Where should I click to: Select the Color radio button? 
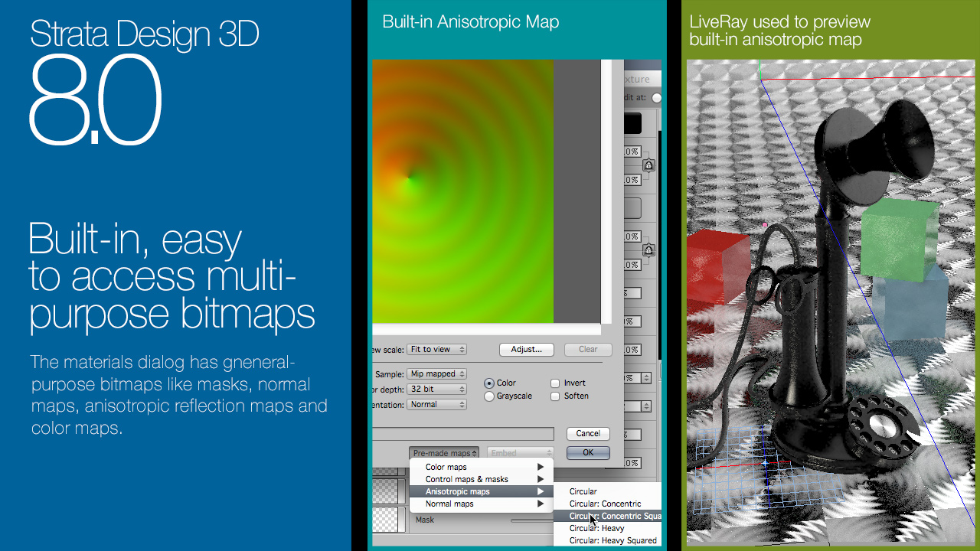pyautogui.click(x=489, y=383)
